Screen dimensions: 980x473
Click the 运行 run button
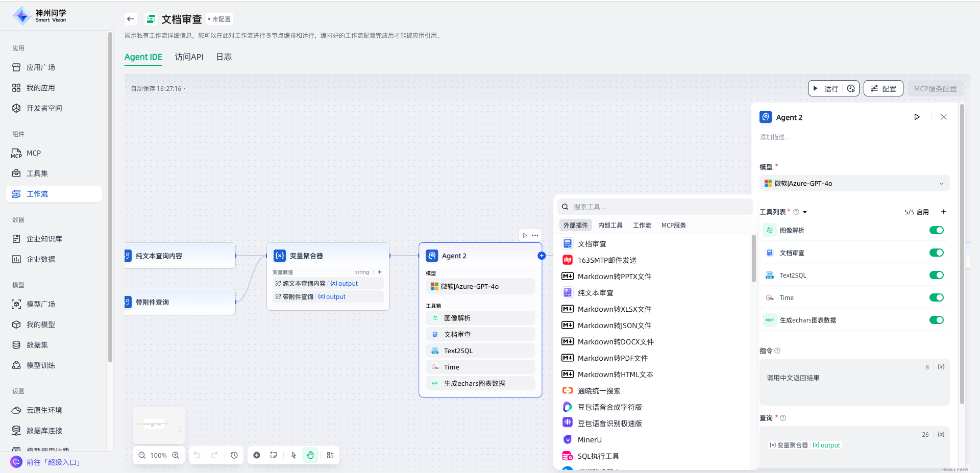[826, 88]
